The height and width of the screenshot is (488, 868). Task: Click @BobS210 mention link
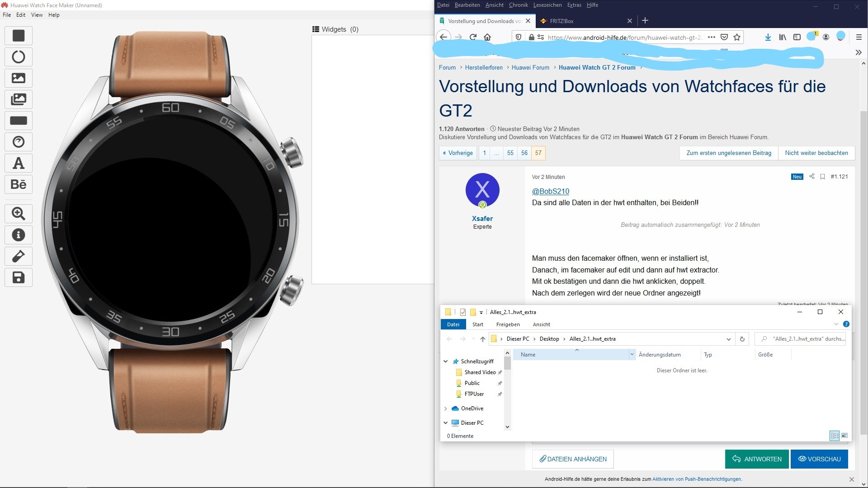550,191
